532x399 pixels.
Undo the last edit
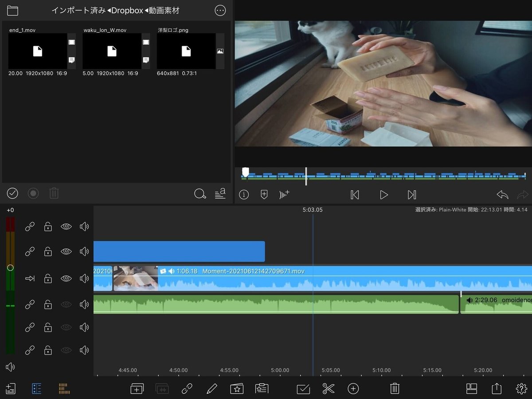502,195
